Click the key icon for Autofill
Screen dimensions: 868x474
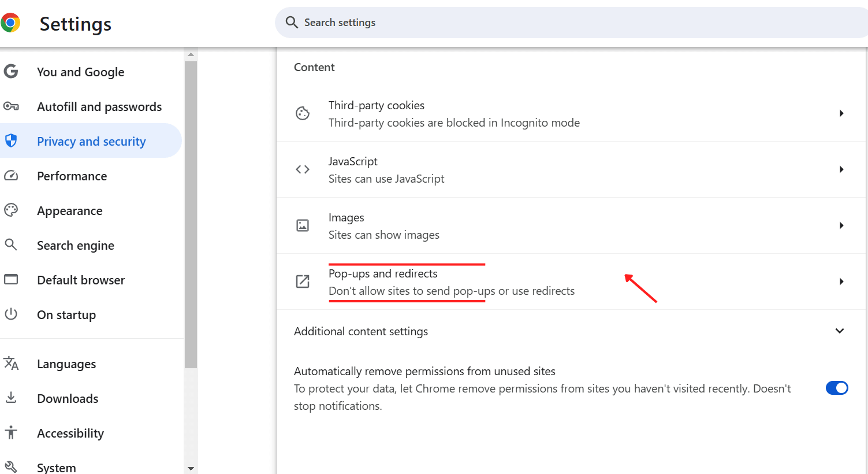(x=11, y=106)
